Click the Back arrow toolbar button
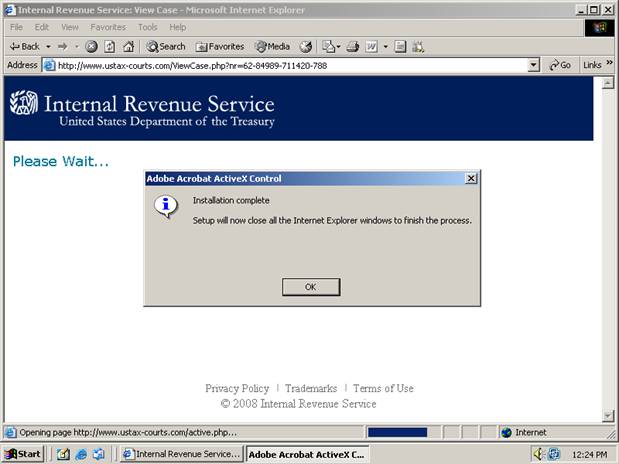619x464 pixels. click(24, 47)
